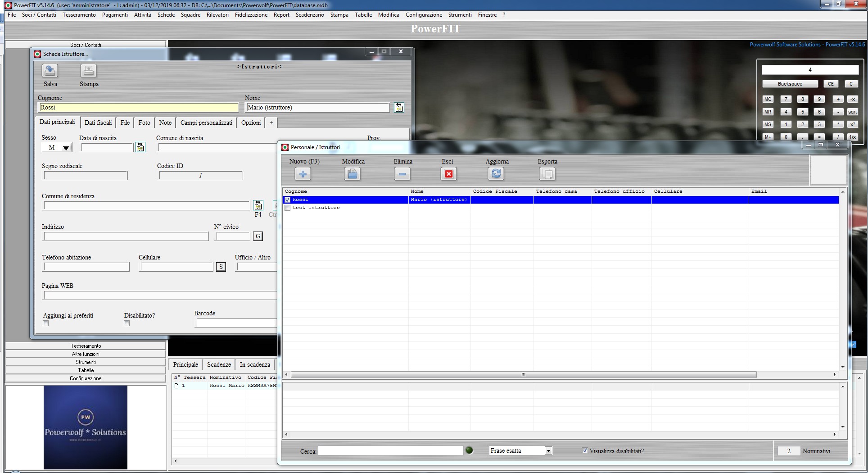Click the S button beside Cellulare
868x473 pixels.
point(221,267)
